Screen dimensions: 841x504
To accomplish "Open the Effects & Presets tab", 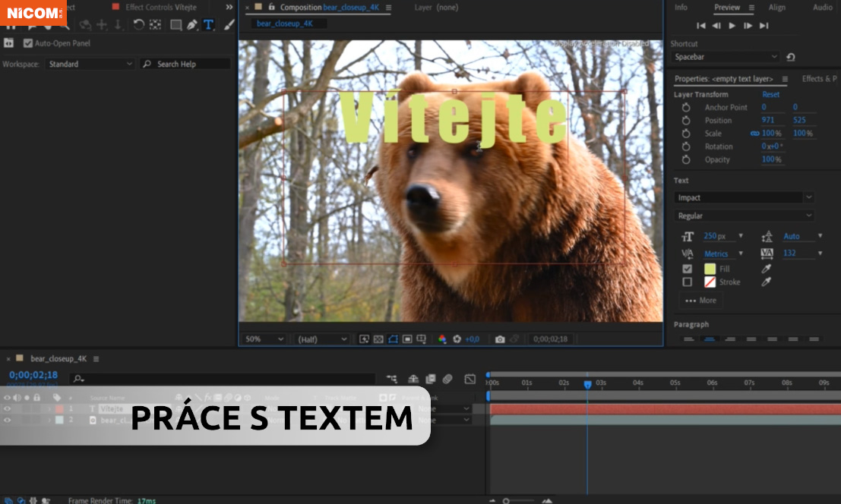I will click(x=819, y=79).
